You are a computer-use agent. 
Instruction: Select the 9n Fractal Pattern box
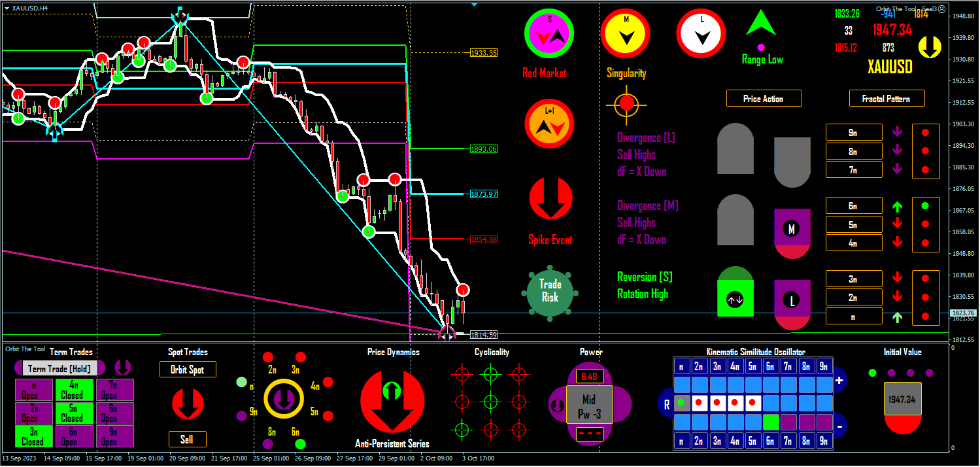[853, 132]
